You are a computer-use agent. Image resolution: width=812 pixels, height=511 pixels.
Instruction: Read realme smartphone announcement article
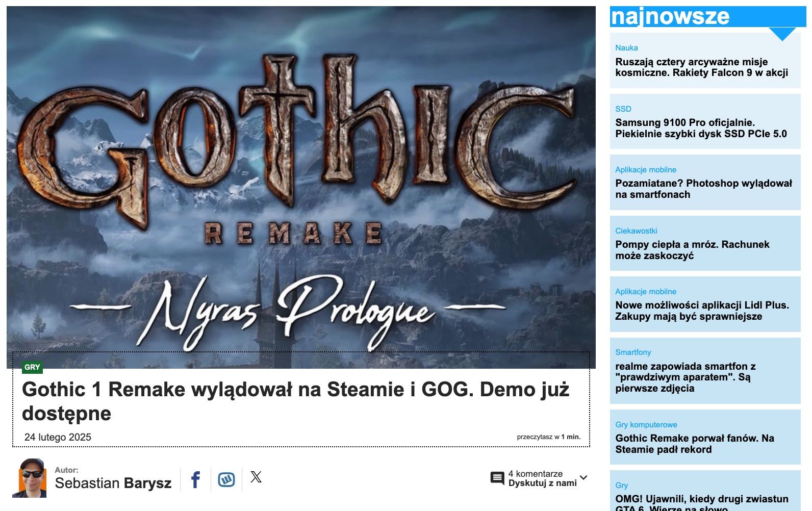[686, 377]
